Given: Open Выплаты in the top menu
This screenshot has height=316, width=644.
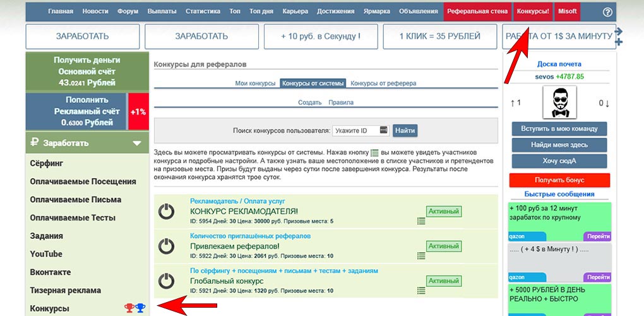Looking at the screenshot, I should coord(162,11).
